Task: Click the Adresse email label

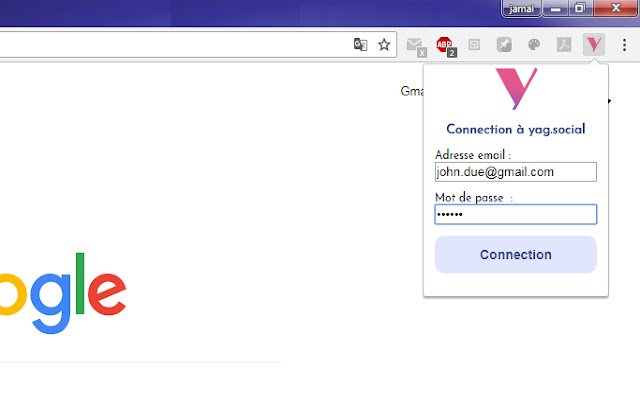Action: [473, 155]
